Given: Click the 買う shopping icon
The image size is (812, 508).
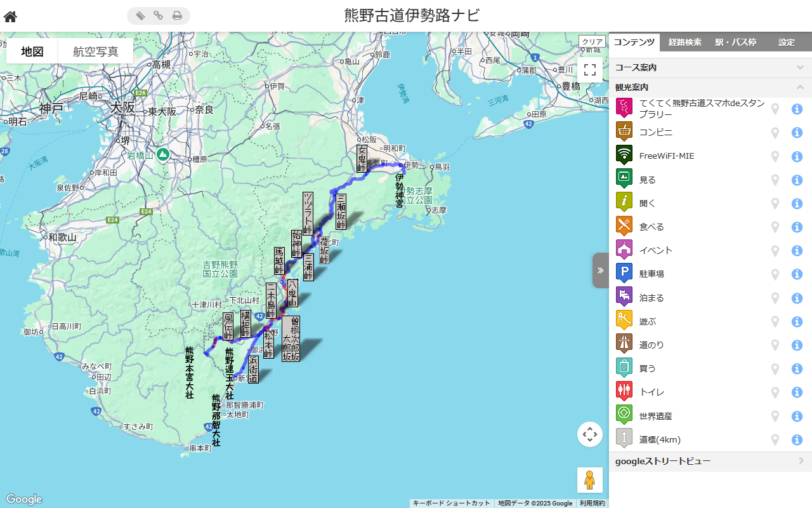Looking at the screenshot, I should (624, 368).
